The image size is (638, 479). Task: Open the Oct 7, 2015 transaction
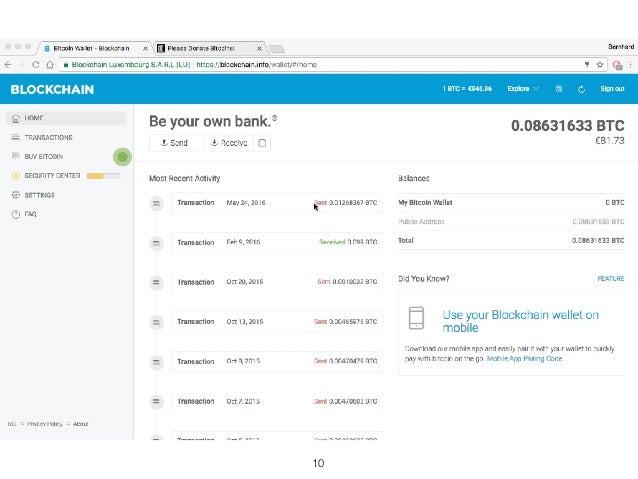pyautogui.click(x=277, y=401)
